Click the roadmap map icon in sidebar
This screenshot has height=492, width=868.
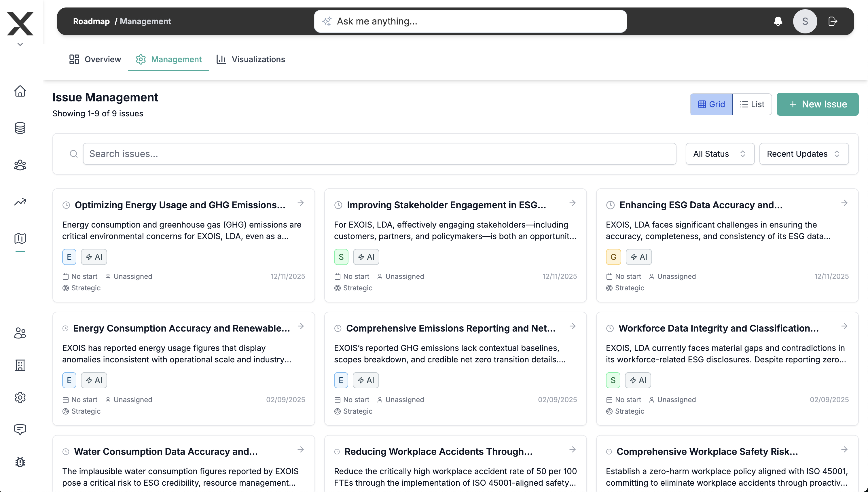tap(20, 239)
